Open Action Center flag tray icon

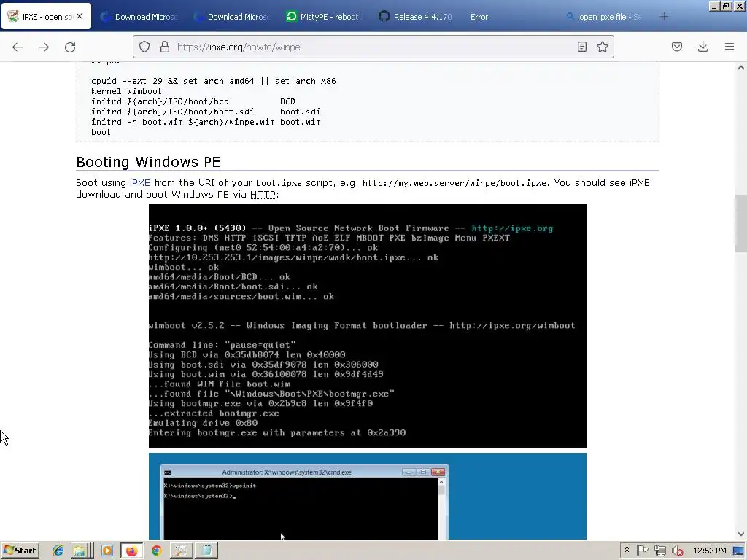(643, 551)
